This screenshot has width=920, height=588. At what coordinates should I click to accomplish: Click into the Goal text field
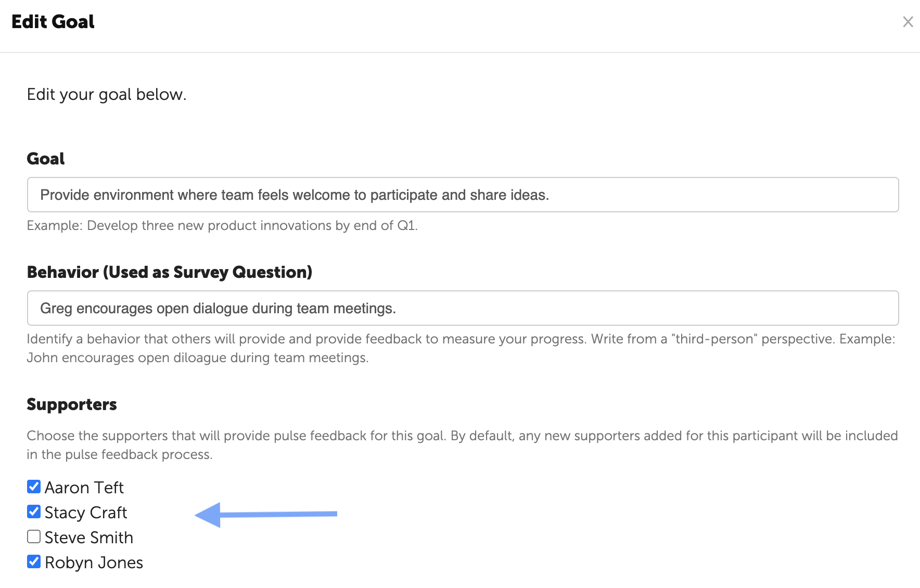pos(463,195)
